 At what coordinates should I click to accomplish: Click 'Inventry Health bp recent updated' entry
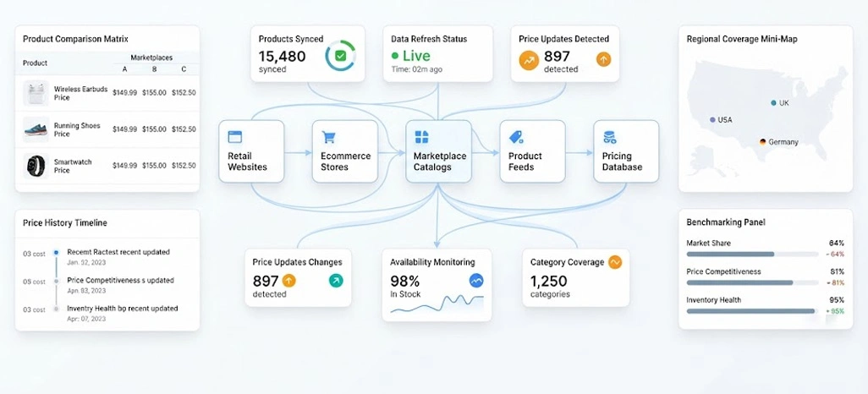[x=123, y=309]
